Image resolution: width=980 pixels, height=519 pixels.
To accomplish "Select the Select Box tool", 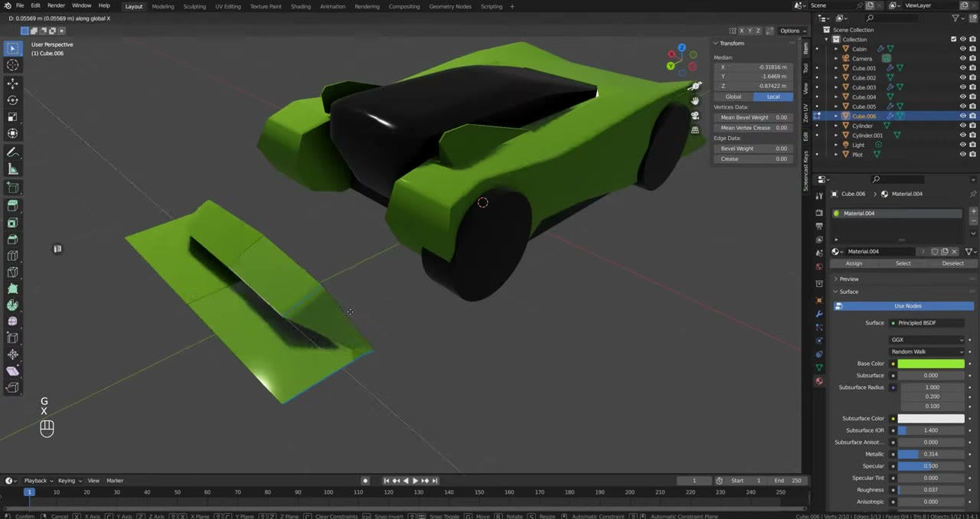I will point(12,48).
